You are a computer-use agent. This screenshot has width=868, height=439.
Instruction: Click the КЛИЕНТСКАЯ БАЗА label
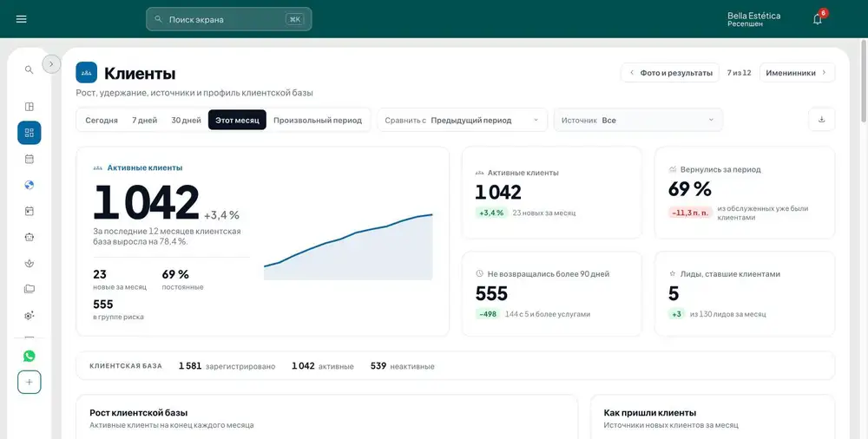click(x=126, y=366)
